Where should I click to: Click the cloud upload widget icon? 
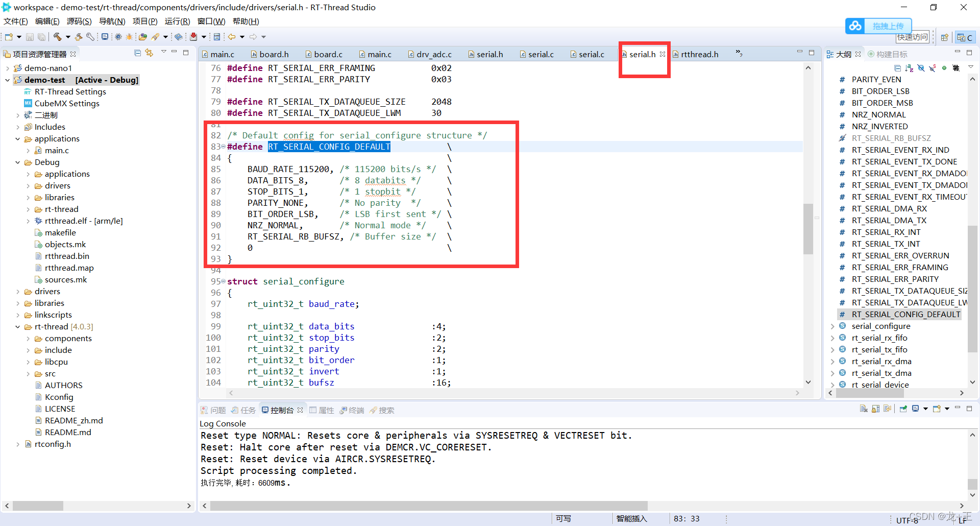[855, 26]
